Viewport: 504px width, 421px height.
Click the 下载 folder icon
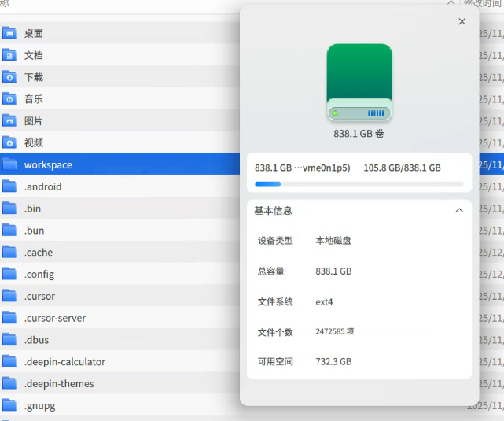point(9,77)
